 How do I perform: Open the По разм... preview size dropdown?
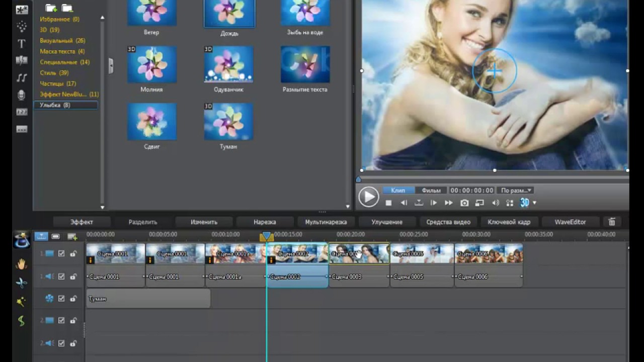(x=516, y=191)
